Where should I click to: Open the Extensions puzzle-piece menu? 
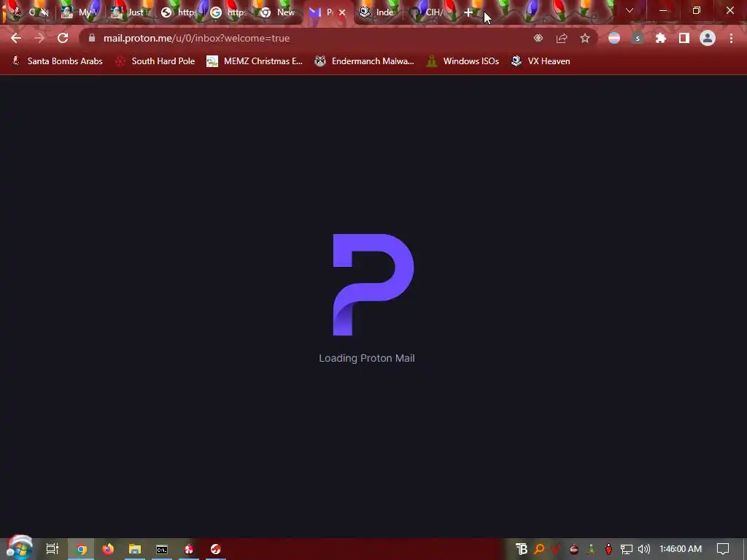661,38
